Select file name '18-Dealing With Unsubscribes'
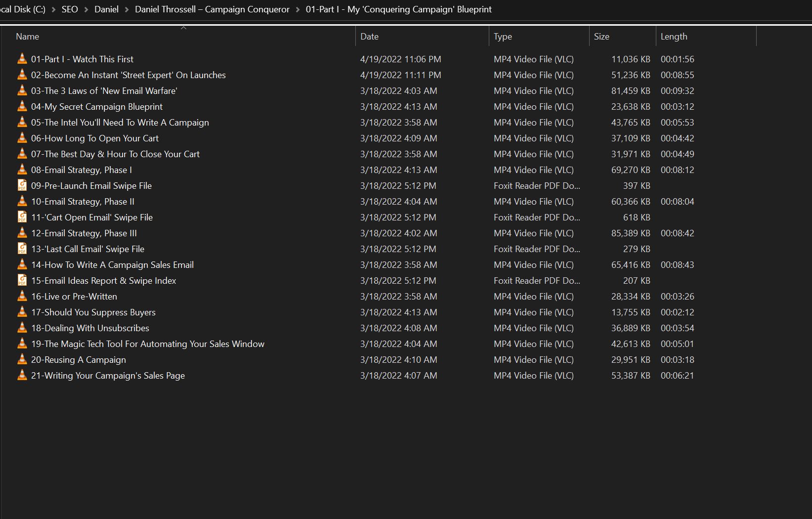Image resolution: width=812 pixels, height=519 pixels. 90,328
